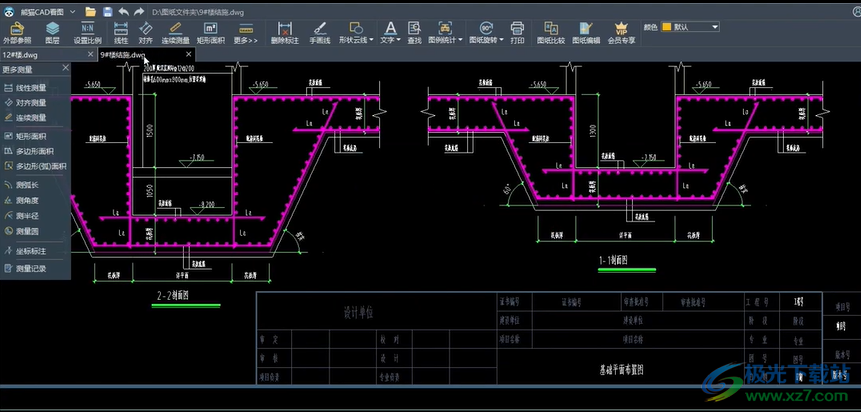Select the 对齐 aligned measure tool
This screenshot has width=861, height=412.
(x=146, y=32)
